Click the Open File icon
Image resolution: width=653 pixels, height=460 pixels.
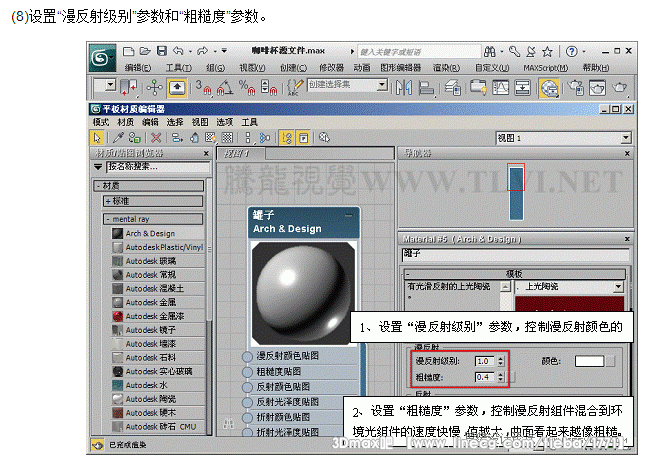(x=145, y=51)
